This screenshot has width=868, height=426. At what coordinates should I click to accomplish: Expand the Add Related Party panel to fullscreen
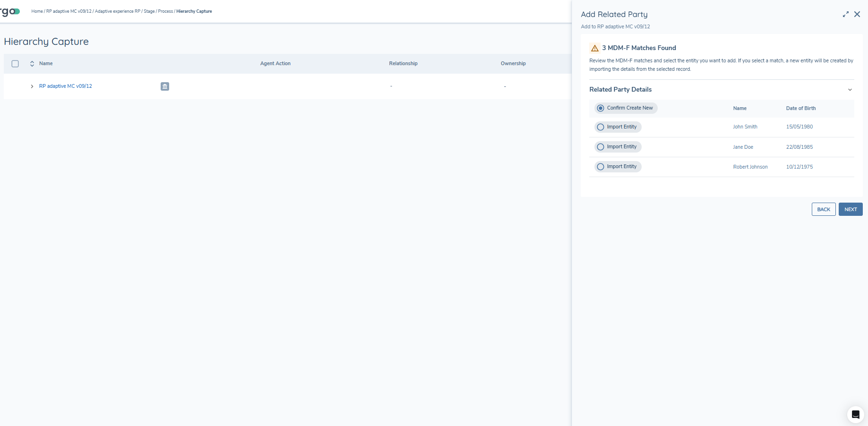pyautogui.click(x=845, y=14)
